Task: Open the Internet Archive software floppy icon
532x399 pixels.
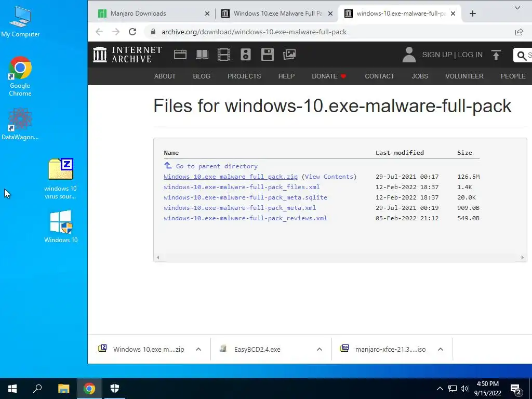Action: point(268,55)
